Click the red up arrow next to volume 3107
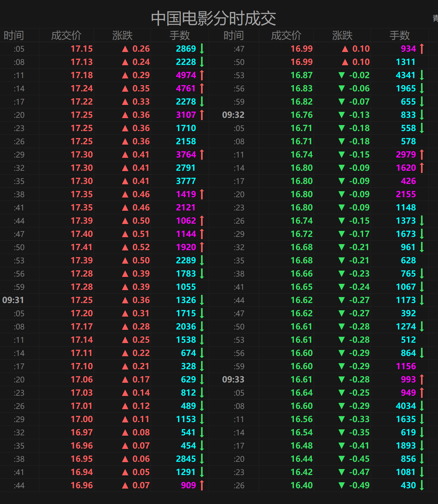The image size is (438, 504). click(x=202, y=115)
